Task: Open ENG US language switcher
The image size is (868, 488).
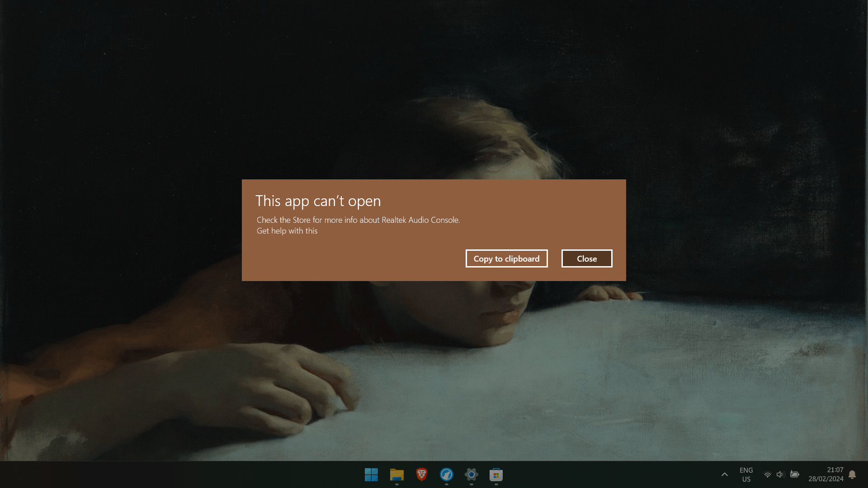Action: pos(746,474)
